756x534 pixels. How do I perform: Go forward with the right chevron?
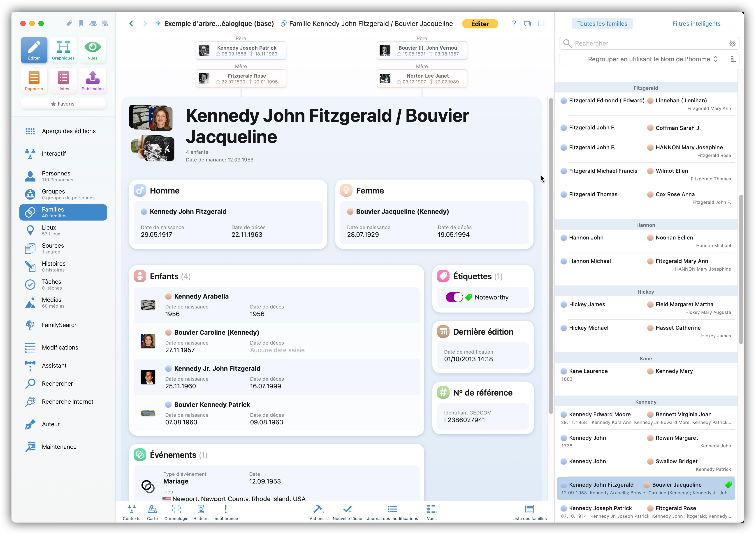pyautogui.click(x=145, y=23)
